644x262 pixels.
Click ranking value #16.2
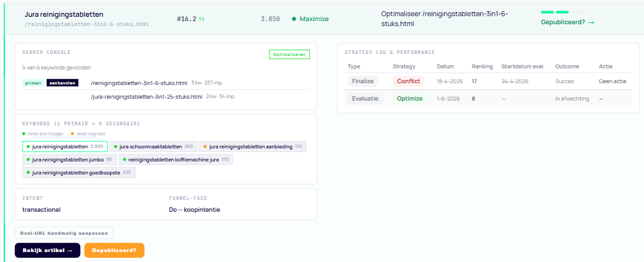pyautogui.click(x=186, y=19)
